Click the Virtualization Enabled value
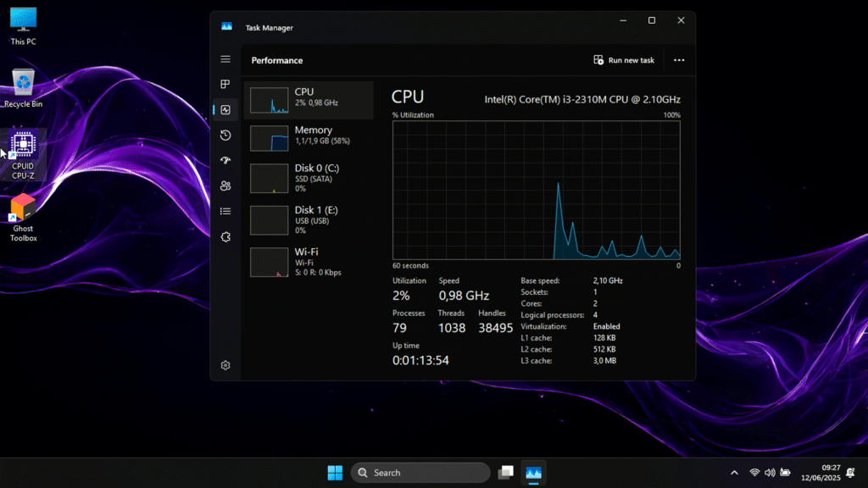The width and height of the screenshot is (868, 488). (607, 326)
